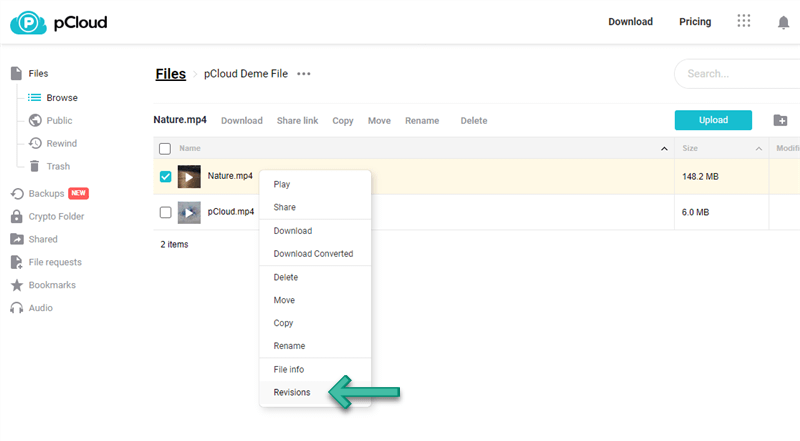Open the Pricing link in header
Viewport: 800px width, 441px height.
coord(695,21)
